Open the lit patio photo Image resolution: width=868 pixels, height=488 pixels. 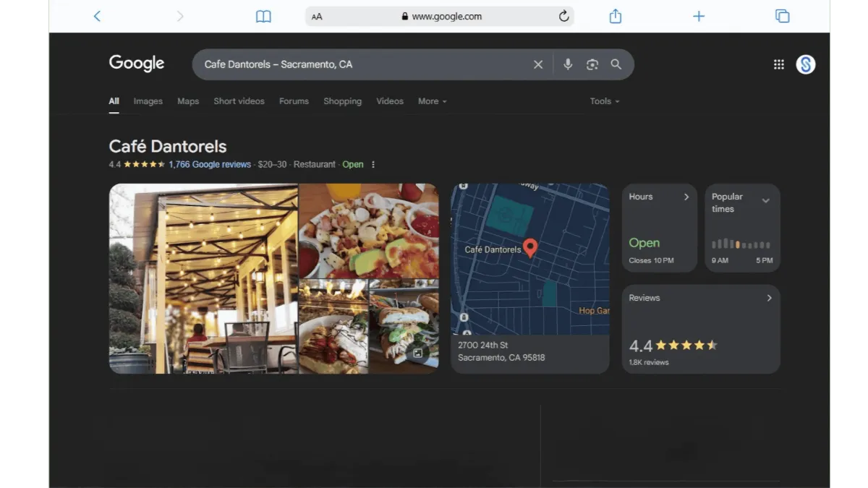(203, 278)
